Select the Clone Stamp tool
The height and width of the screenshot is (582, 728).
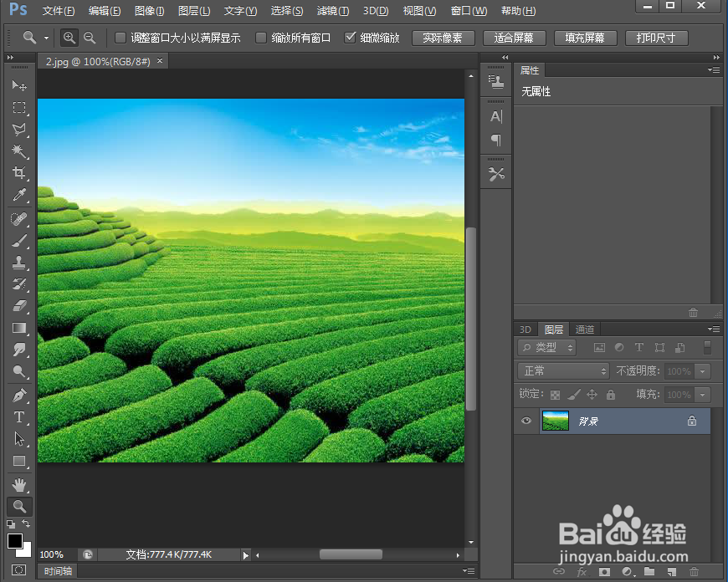19,263
